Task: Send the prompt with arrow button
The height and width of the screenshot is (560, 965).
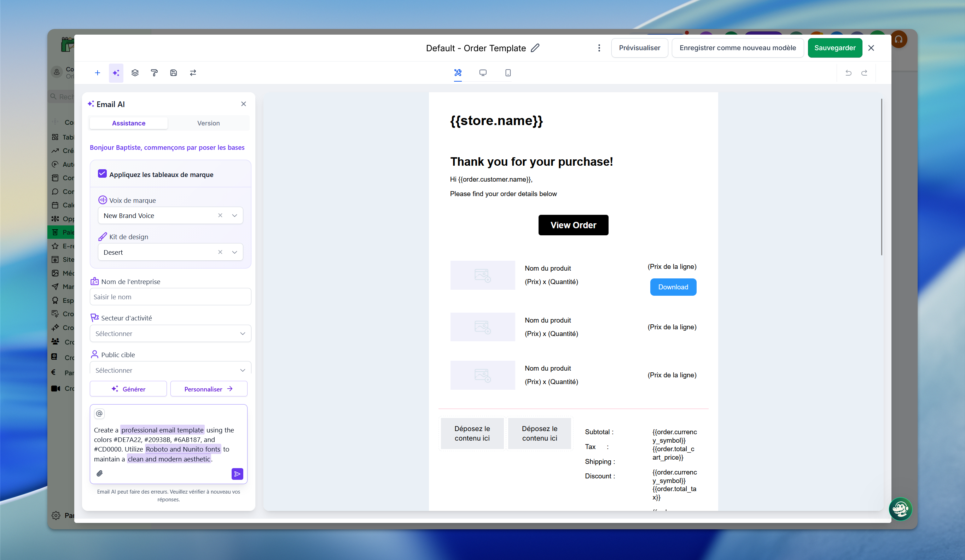Action: tap(237, 474)
